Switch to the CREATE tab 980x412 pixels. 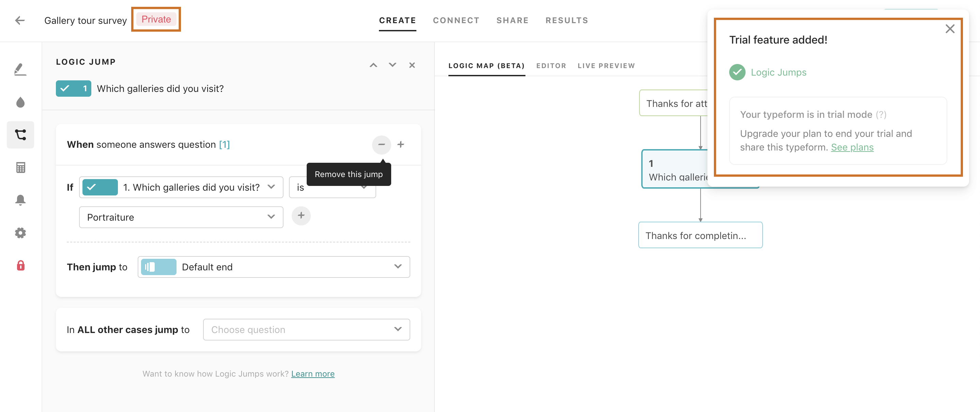click(x=397, y=20)
